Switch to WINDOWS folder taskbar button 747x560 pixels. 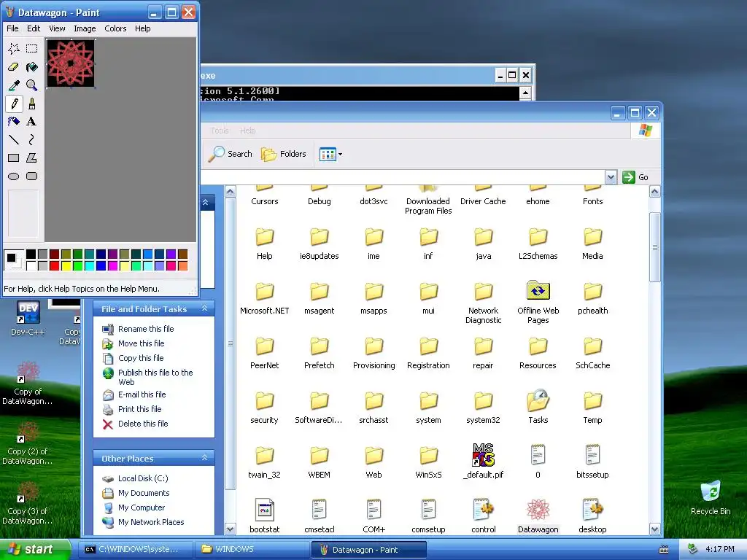pyautogui.click(x=252, y=550)
